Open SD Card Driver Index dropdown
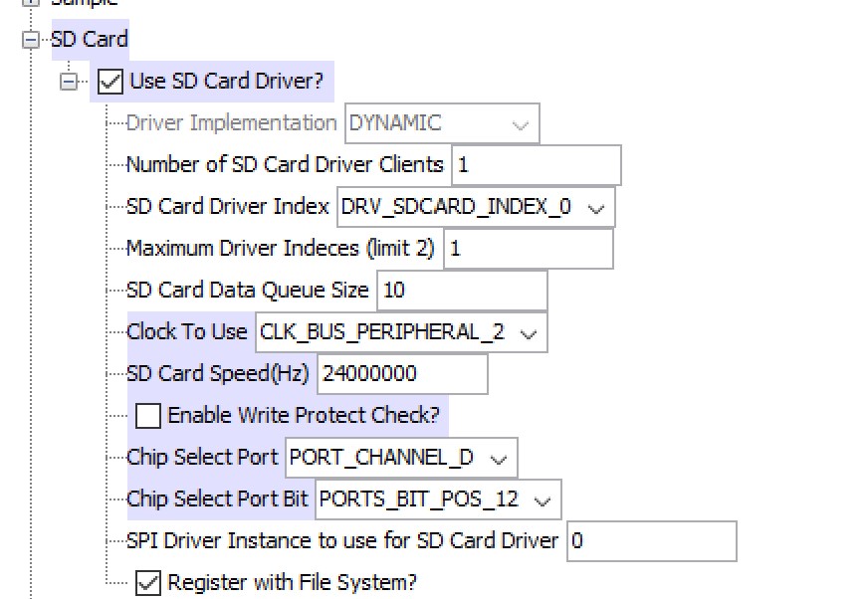This screenshot has height=599, width=868. click(476, 207)
